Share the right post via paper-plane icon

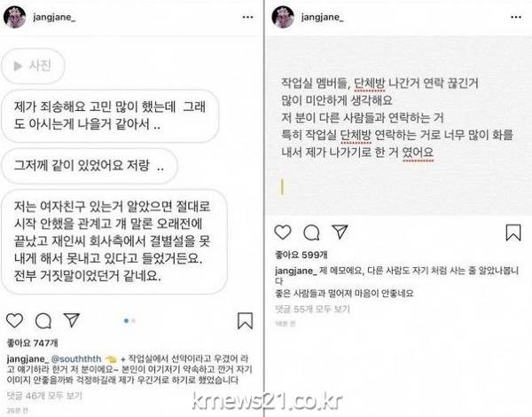click(340, 232)
